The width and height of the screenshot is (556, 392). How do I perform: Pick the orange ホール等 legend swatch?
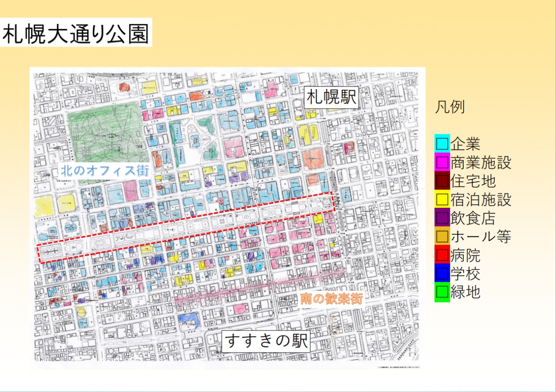pyautogui.click(x=442, y=236)
